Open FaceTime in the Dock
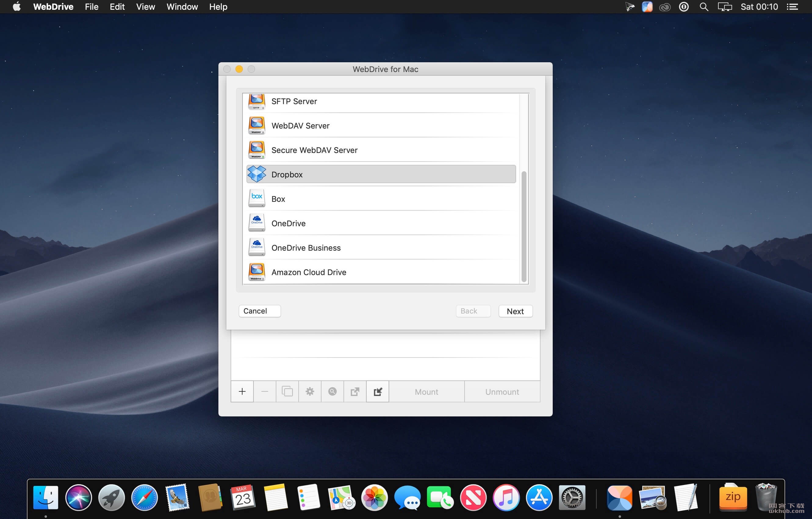This screenshot has width=812, height=519. point(440,497)
